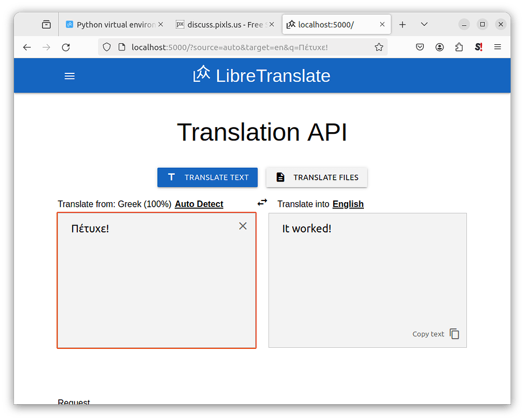
Task: Click the swap languages arrow
Action: click(262, 203)
